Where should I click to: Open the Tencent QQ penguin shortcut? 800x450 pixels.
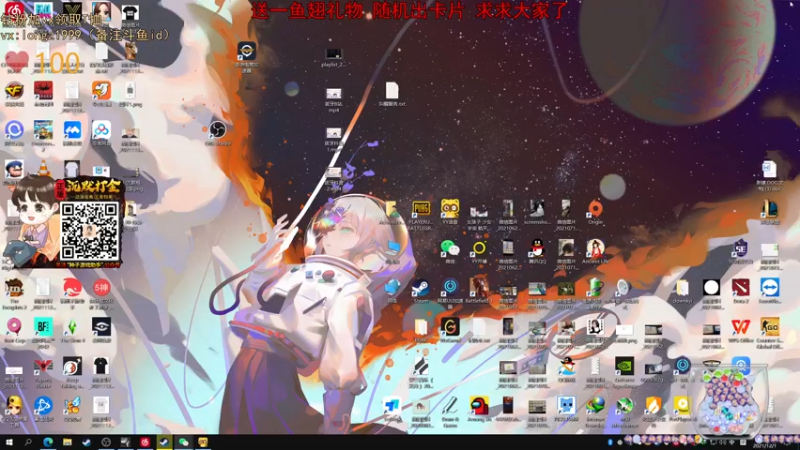point(537,248)
